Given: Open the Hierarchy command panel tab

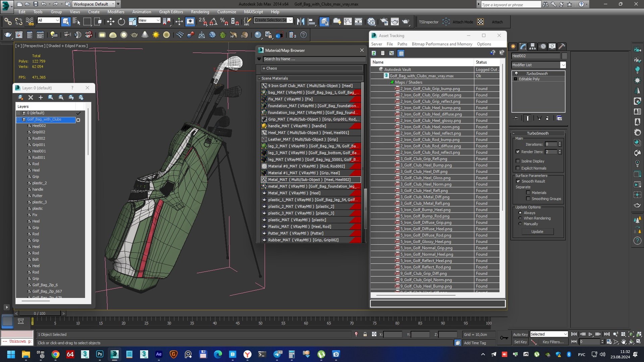Looking at the screenshot, I should (x=533, y=46).
